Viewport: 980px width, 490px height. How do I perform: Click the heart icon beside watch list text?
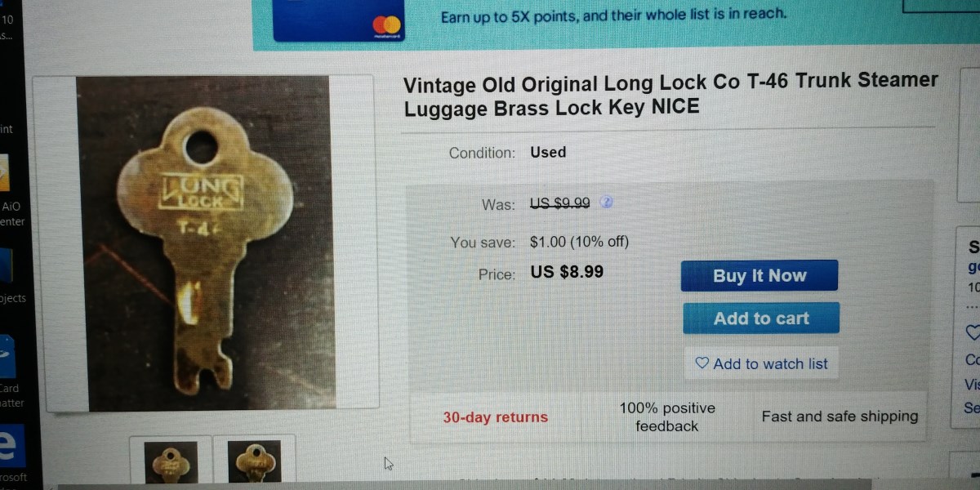point(702,363)
